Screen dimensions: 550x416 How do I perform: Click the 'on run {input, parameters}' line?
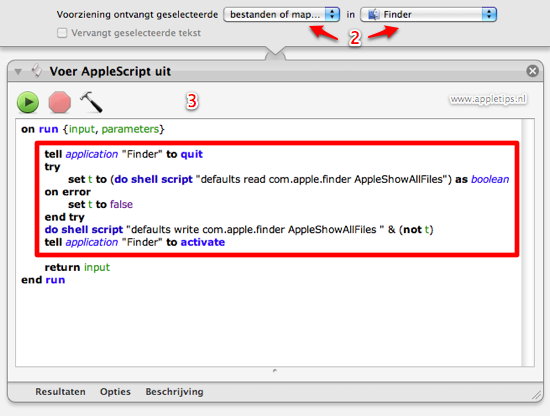point(93,129)
